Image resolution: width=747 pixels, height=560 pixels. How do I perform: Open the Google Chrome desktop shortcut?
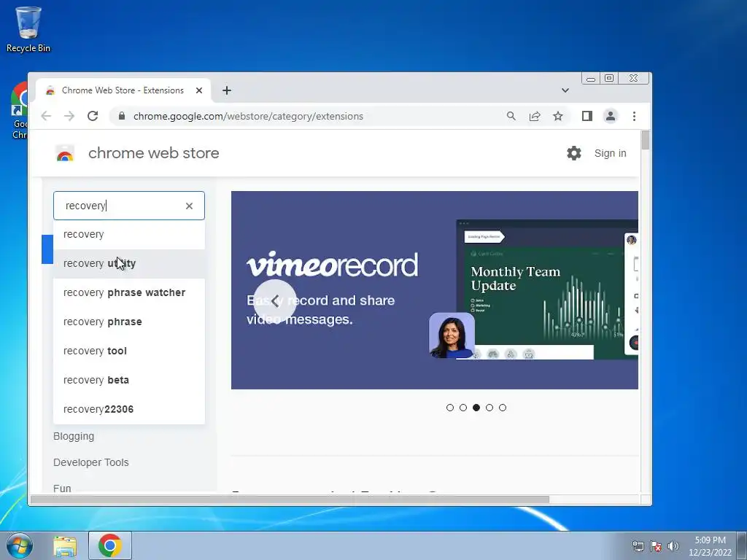tap(19, 111)
